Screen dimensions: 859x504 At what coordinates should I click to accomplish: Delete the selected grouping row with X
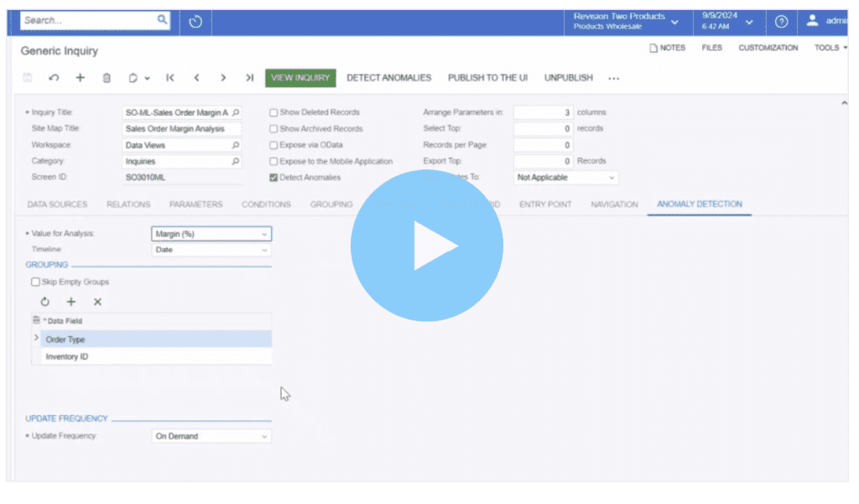pyautogui.click(x=97, y=302)
